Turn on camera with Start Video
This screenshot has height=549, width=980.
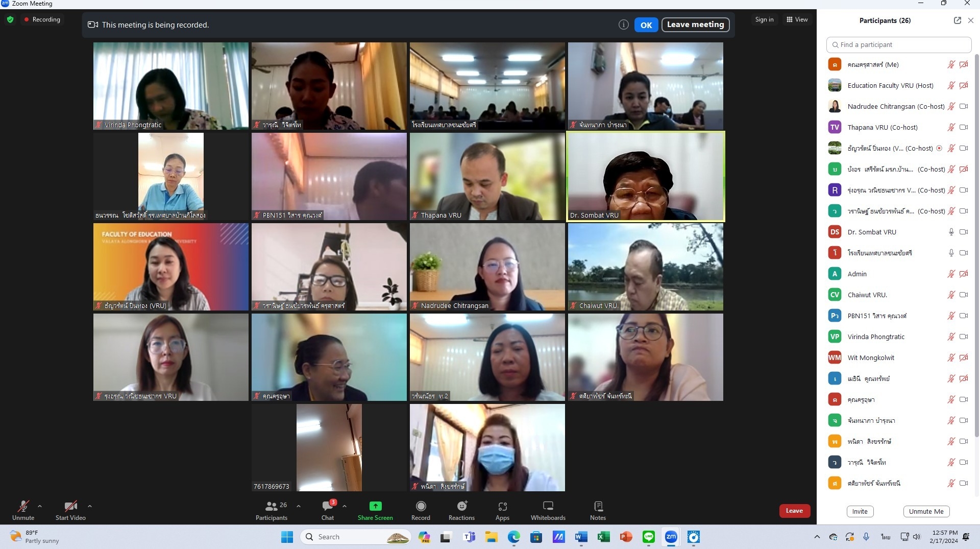click(70, 506)
